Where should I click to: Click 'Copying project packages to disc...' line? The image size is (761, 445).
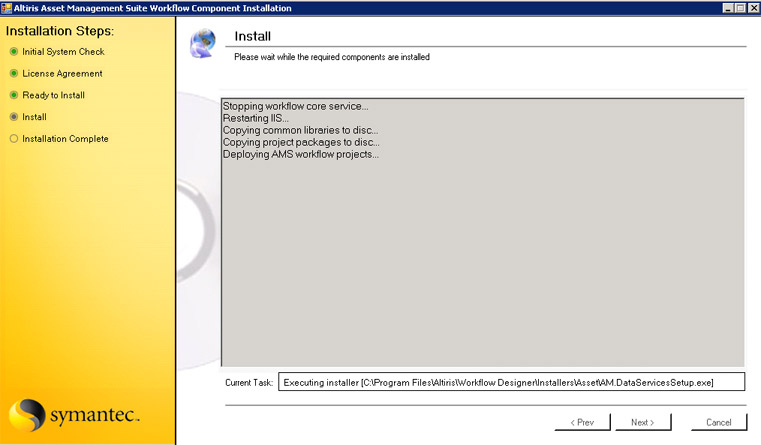(301, 142)
